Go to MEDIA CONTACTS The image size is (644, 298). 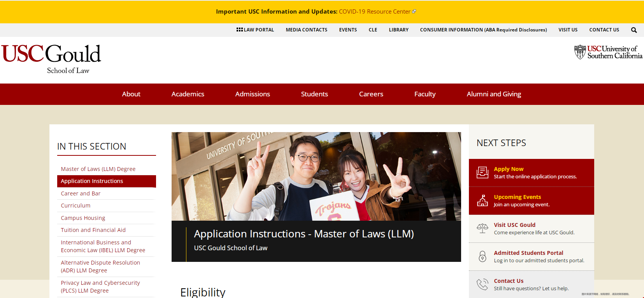[x=307, y=30]
